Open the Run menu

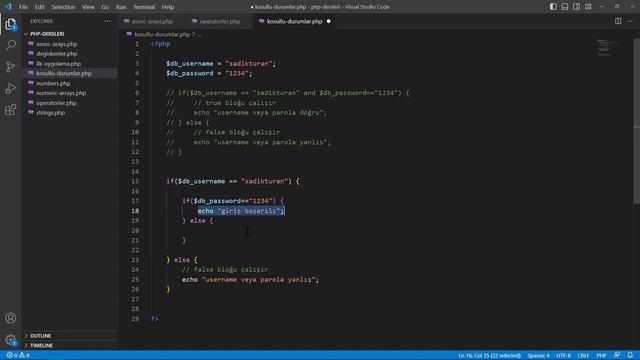tap(121, 7)
